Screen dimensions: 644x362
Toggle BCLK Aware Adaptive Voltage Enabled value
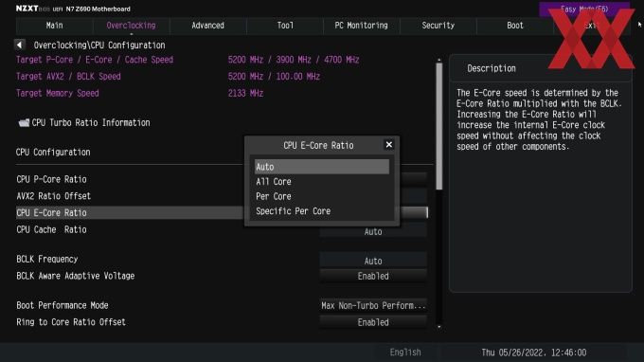pyautogui.click(x=373, y=276)
